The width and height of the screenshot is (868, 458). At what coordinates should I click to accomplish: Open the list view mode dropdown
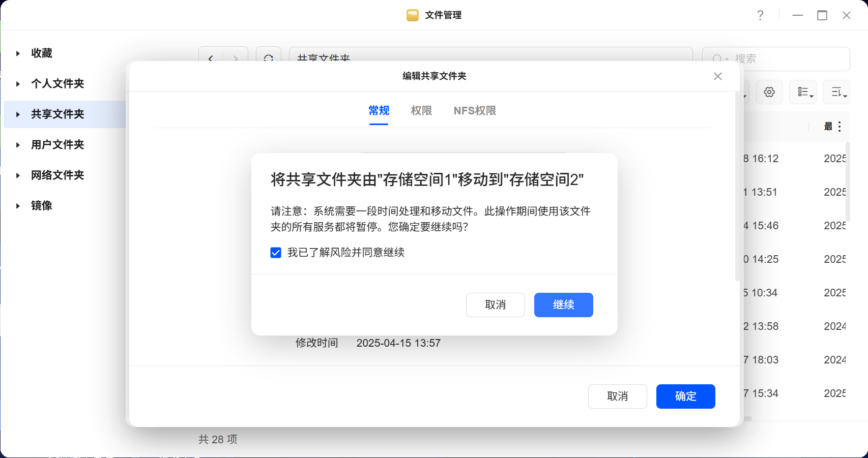[x=803, y=92]
